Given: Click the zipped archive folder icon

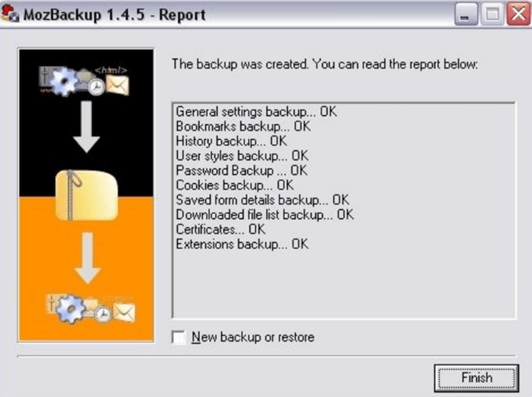Looking at the screenshot, I should pos(86,195).
